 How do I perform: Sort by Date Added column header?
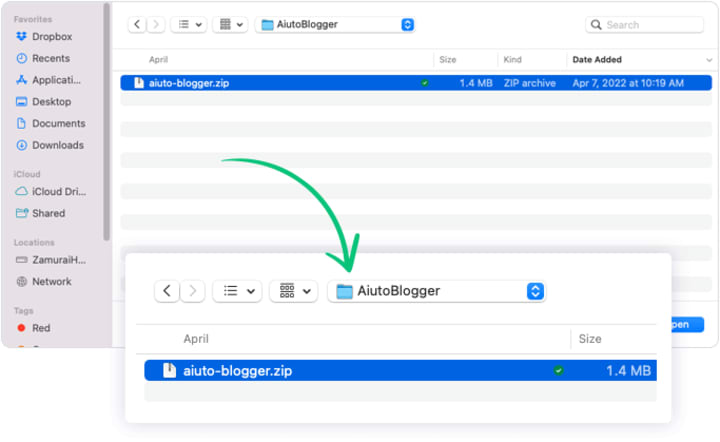pos(597,60)
